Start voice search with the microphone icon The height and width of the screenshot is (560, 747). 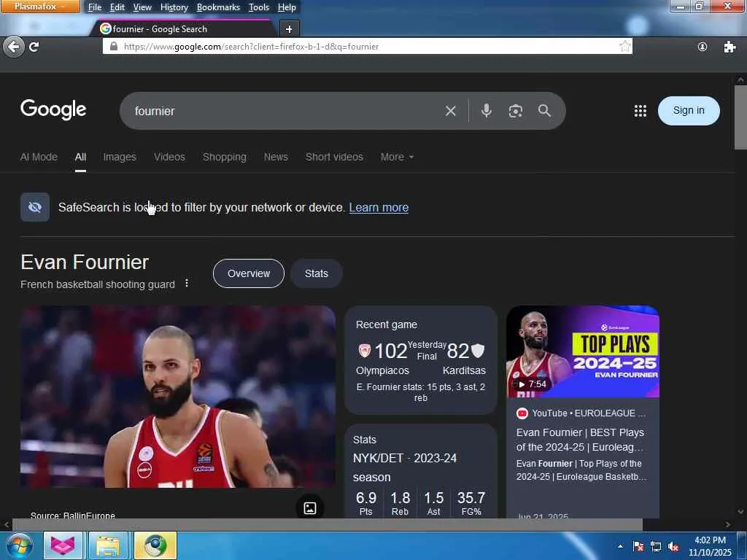click(486, 111)
